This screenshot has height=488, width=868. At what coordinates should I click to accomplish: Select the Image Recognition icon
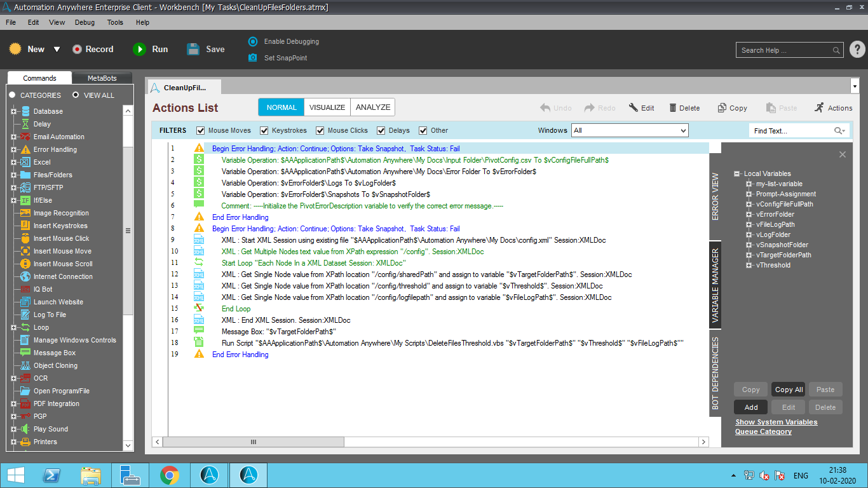[x=25, y=213]
